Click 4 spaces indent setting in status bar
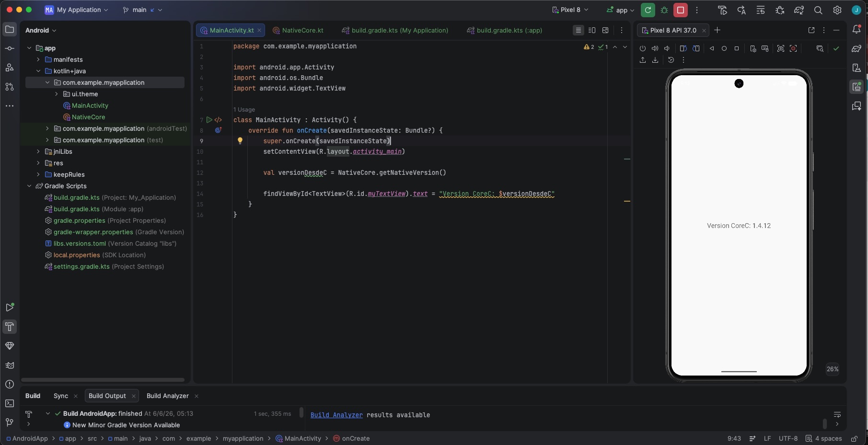This screenshot has width=868, height=445. pos(828,438)
